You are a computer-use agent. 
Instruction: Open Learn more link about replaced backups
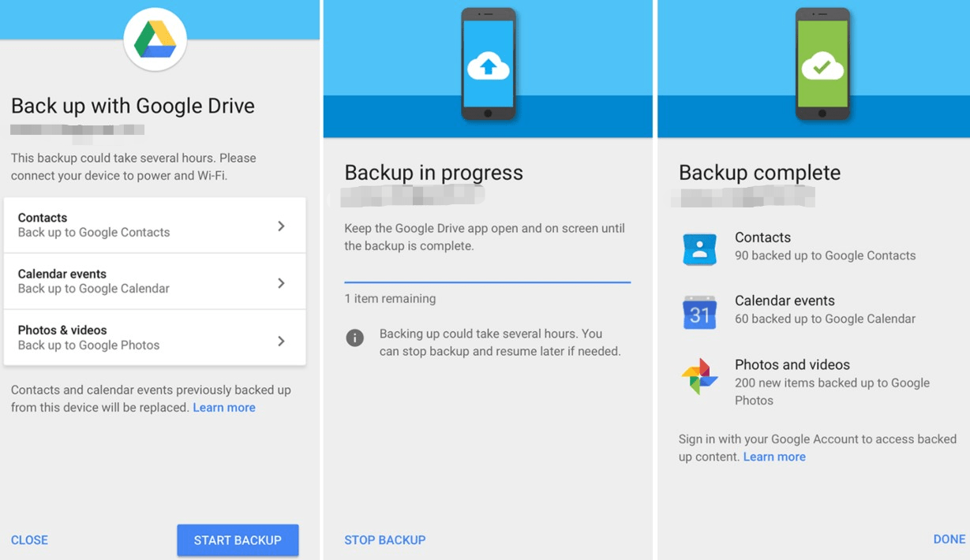[224, 408]
